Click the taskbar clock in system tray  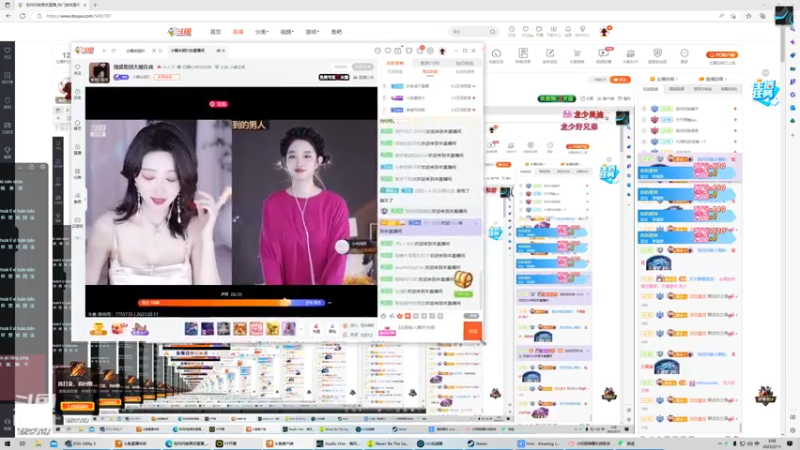click(x=772, y=443)
